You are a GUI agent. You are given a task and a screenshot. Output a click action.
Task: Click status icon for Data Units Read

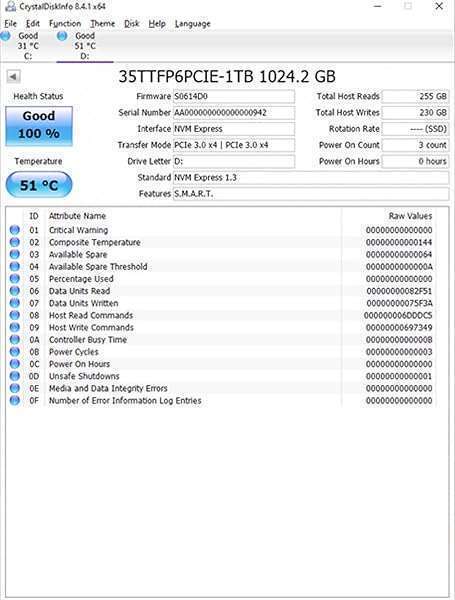tap(15, 291)
